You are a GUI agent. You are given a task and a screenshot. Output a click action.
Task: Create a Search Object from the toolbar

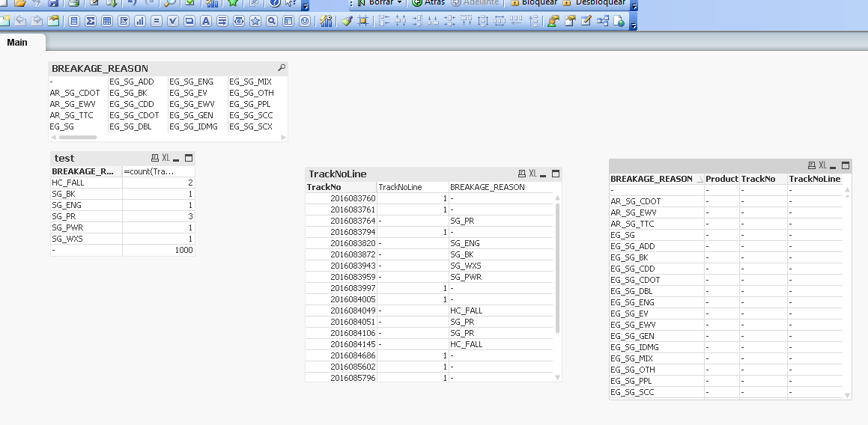[x=272, y=21]
